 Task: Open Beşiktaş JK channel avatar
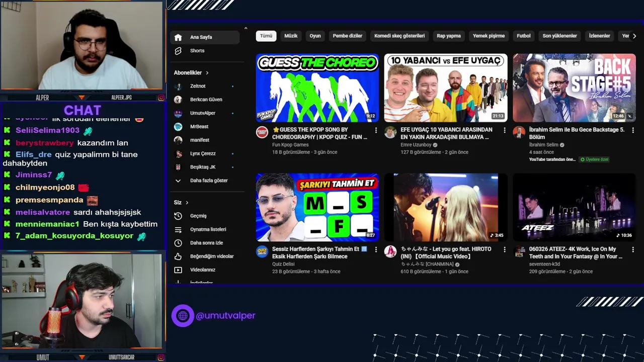tap(178, 167)
